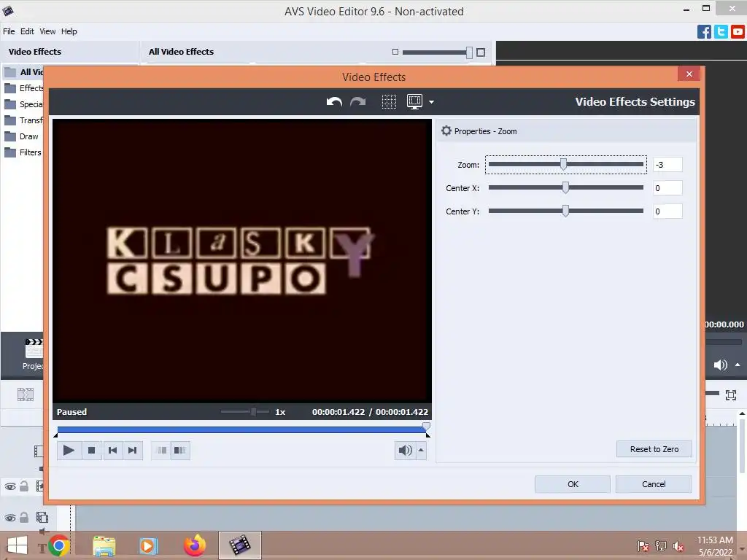747x560 pixels.
Task: Select the Effects folder in sidebar
Action: [24, 88]
